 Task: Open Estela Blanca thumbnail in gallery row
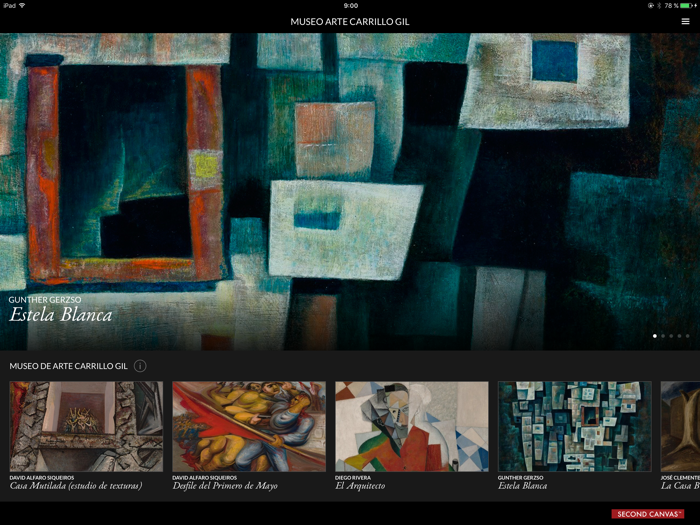point(575,426)
